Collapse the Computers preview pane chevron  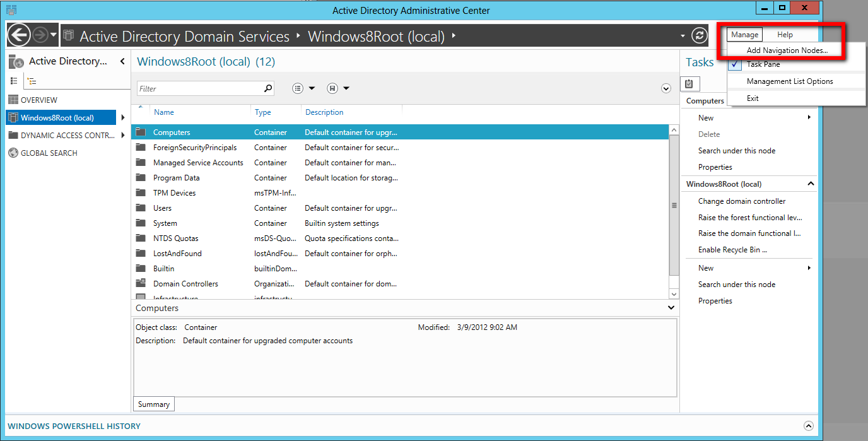coord(671,308)
